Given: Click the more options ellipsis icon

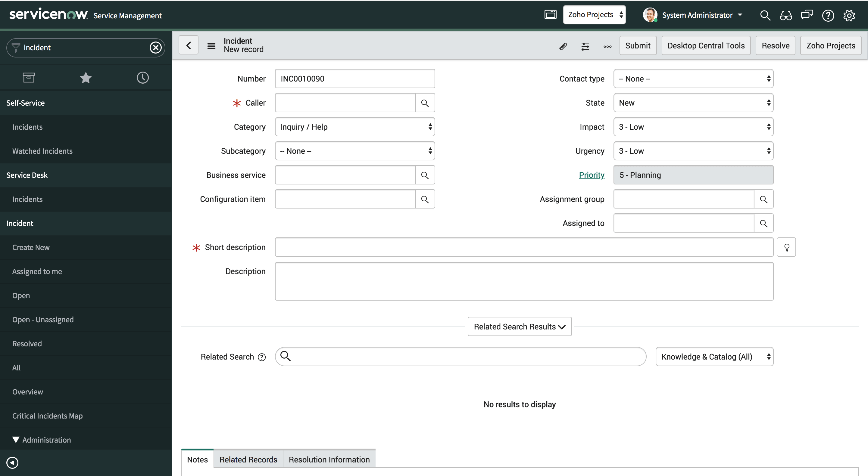Looking at the screenshot, I should (x=607, y=46).
